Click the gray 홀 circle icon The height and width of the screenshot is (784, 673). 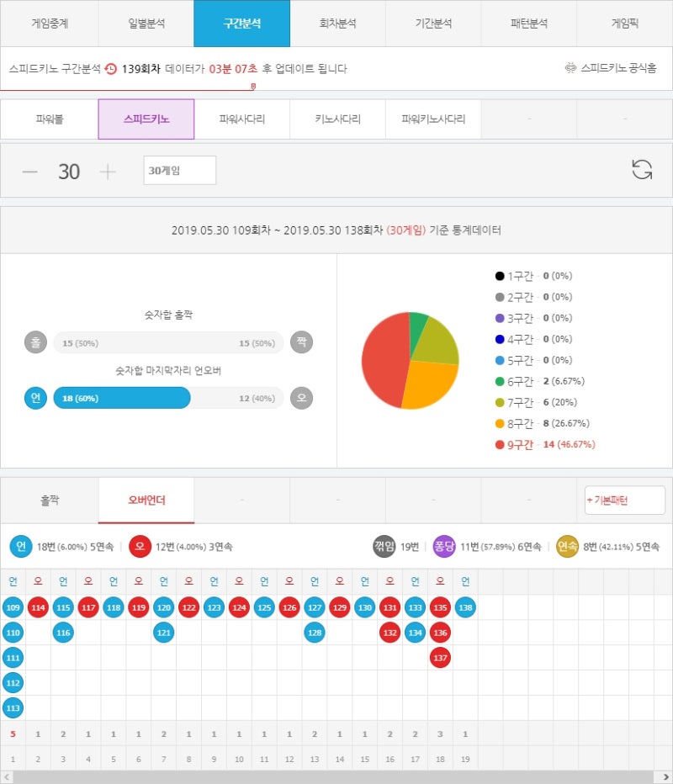35,342
